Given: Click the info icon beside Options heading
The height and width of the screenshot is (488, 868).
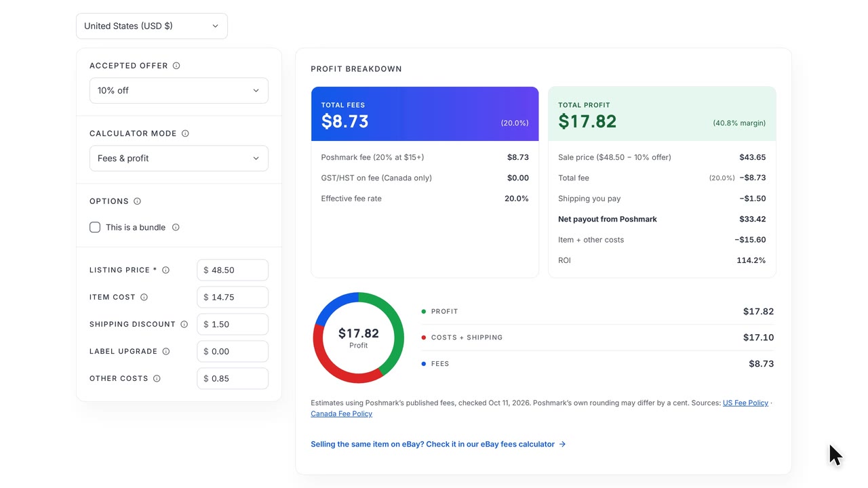Looking at the screenshot, I should 137,201.
